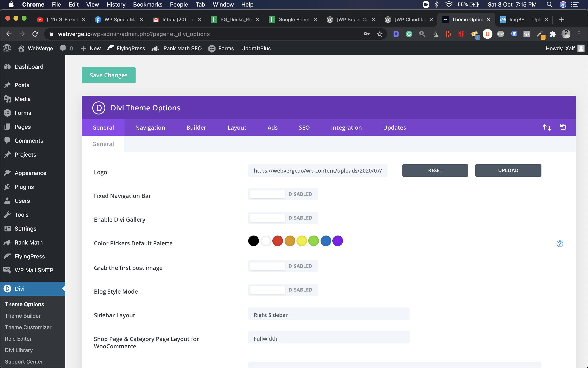Viewport: 588px width, 368px height.
Task: Toggle Fixed Navigation Bar switch
Action: click(283, 194)
